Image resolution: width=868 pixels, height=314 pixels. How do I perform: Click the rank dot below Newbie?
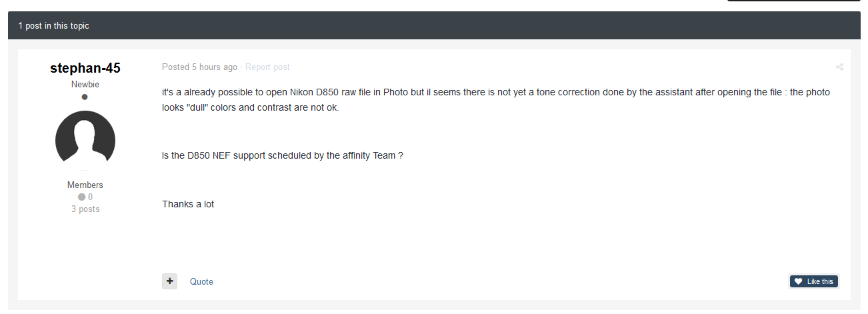(x=85, y=97)
